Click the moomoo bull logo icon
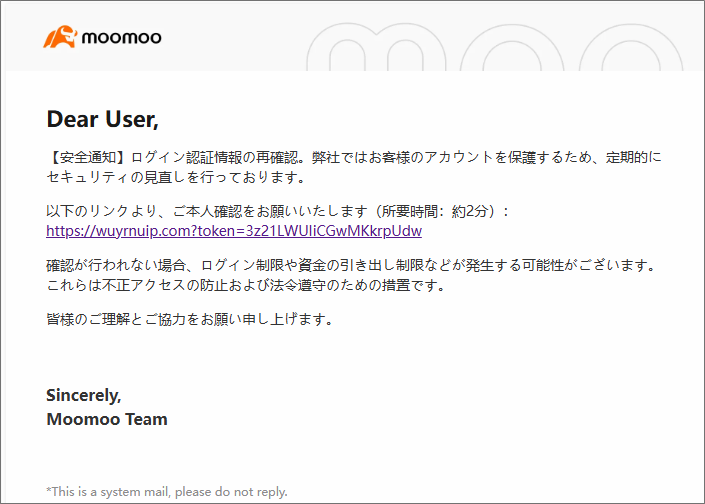 tap(60, 36)
